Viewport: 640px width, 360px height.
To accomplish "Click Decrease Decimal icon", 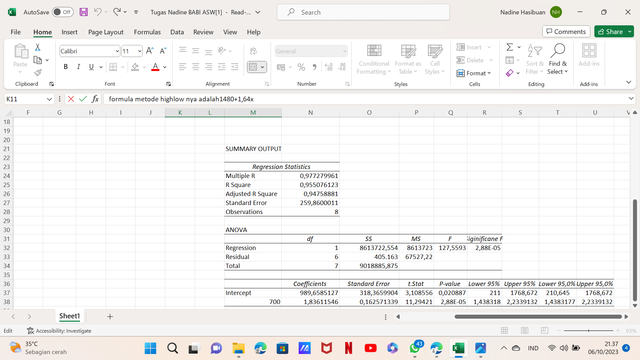I will tap(342, 67).
